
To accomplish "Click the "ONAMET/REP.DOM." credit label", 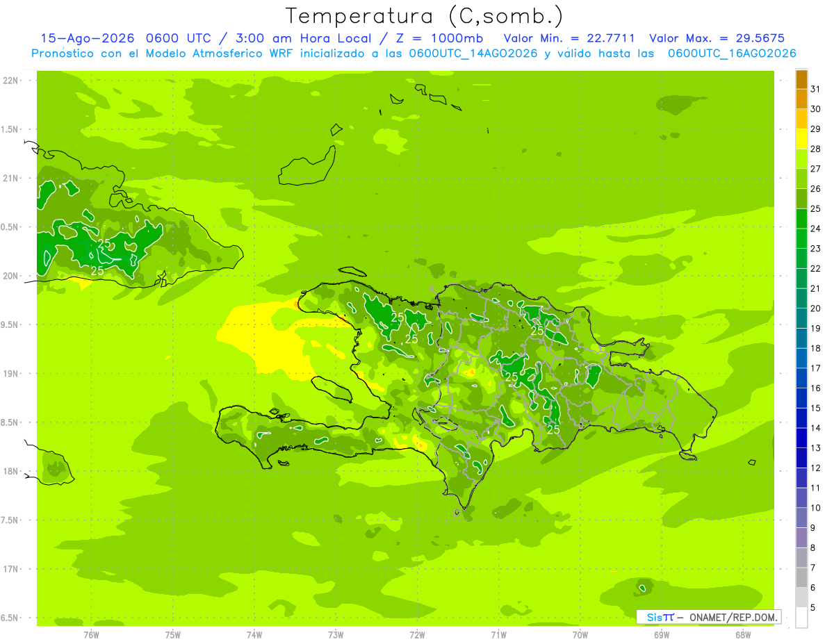I will 733,617.
